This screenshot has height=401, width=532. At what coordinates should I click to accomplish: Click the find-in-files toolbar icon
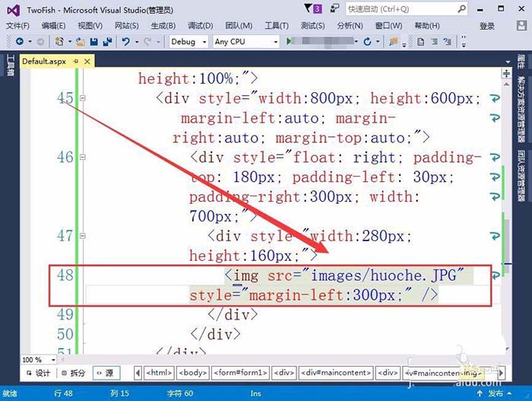coord(393,42)
